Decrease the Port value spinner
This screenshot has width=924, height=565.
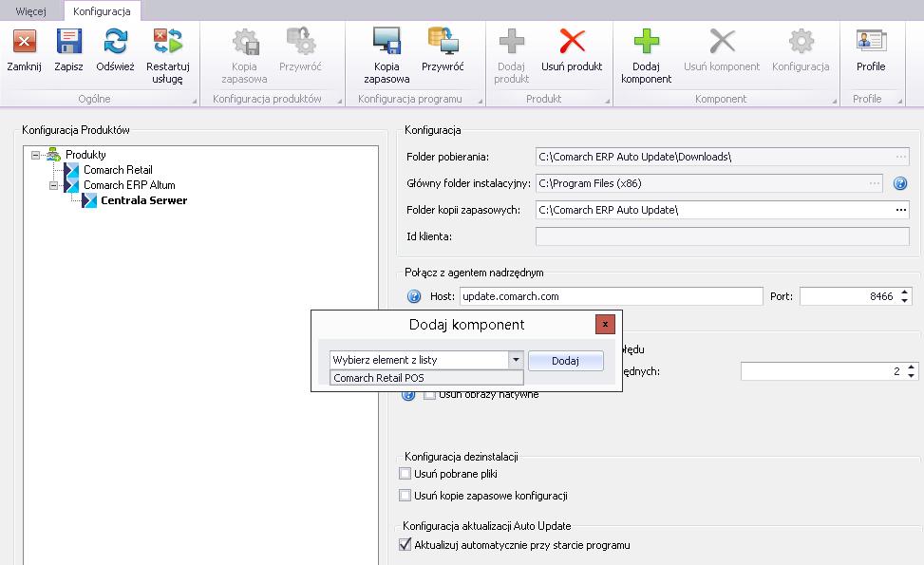[x=905, y=300]
